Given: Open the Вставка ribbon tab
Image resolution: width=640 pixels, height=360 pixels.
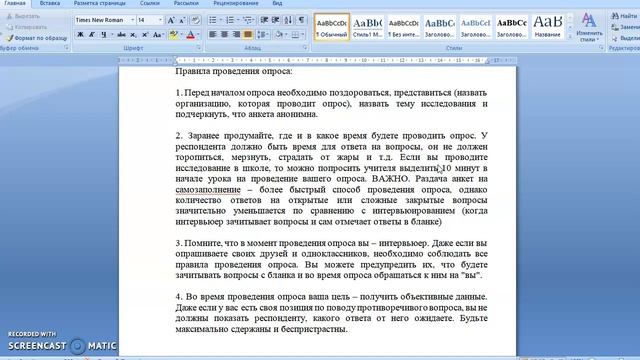Looking at the screenshot, I should [50, 3].
